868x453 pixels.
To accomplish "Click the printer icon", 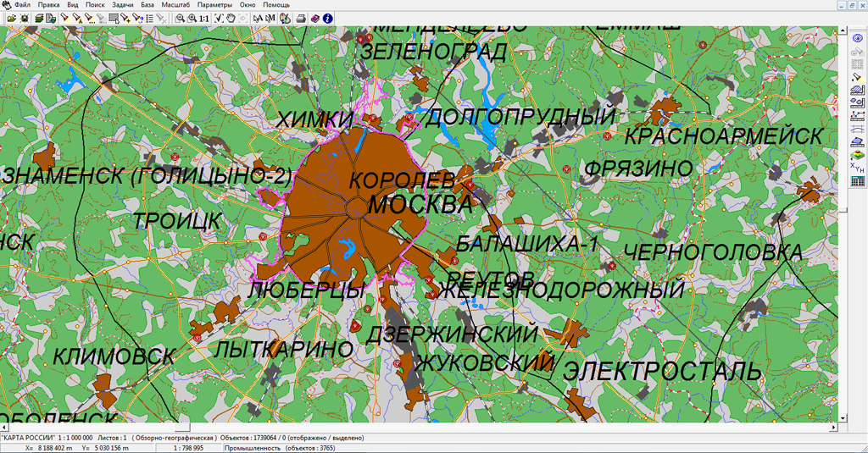I will [x=301, y=19].
